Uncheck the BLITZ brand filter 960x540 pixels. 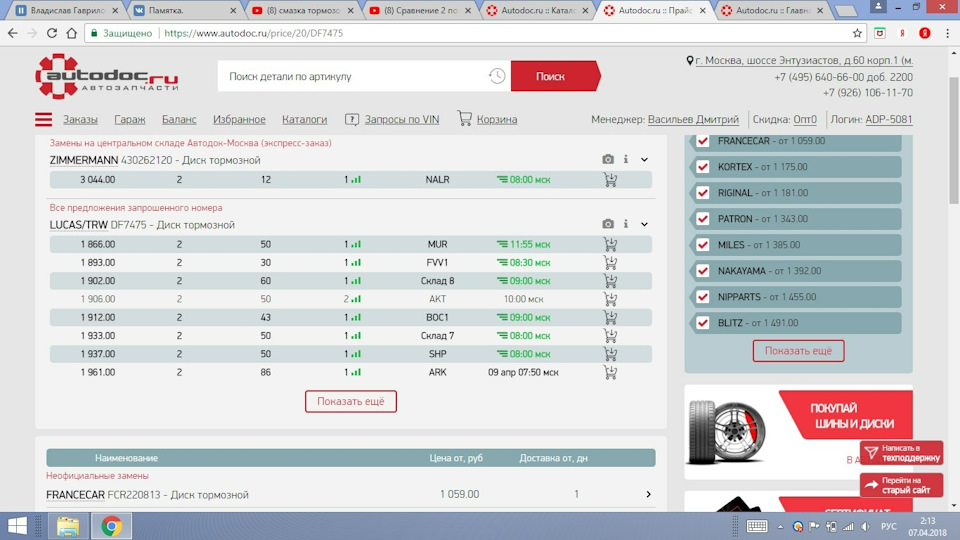click(x=703, y=323)
